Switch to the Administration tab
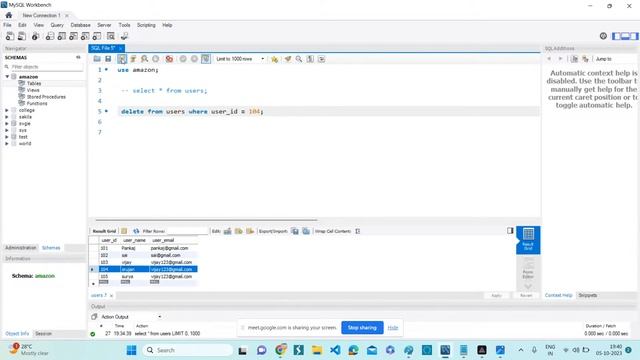The width and height of the screenshot is (640, 360). pos(20,248)
